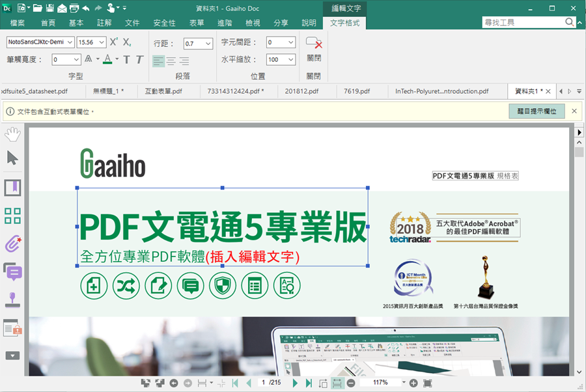Expand the font size 15.56 dropdown
The width and height of the screenshot is (586, 392).
[101, 42]
